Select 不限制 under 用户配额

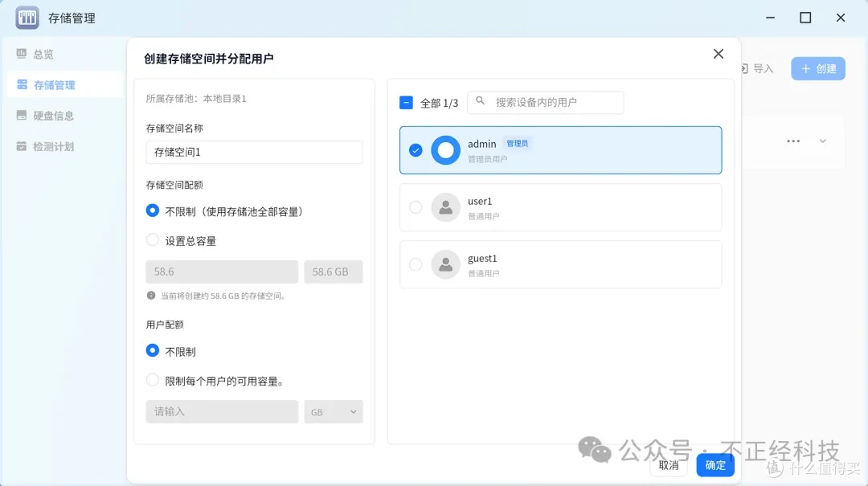click(152, 351)
